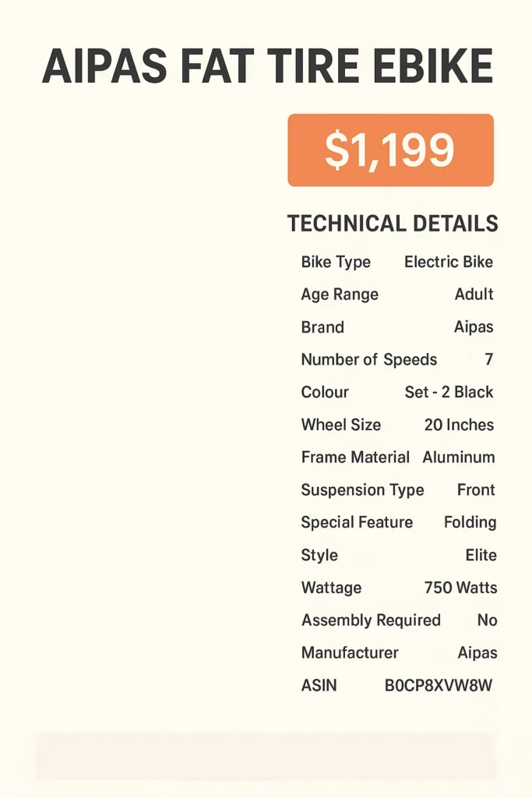Select the Assembly Required label
The width and height of the screenshot is (532, 798).
(371, 620)
